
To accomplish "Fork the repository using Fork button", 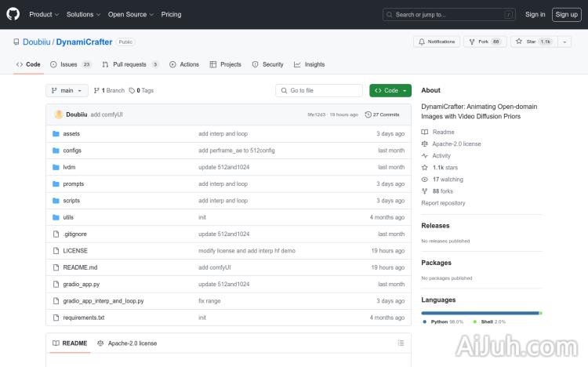I will click(x=485, y=42).
